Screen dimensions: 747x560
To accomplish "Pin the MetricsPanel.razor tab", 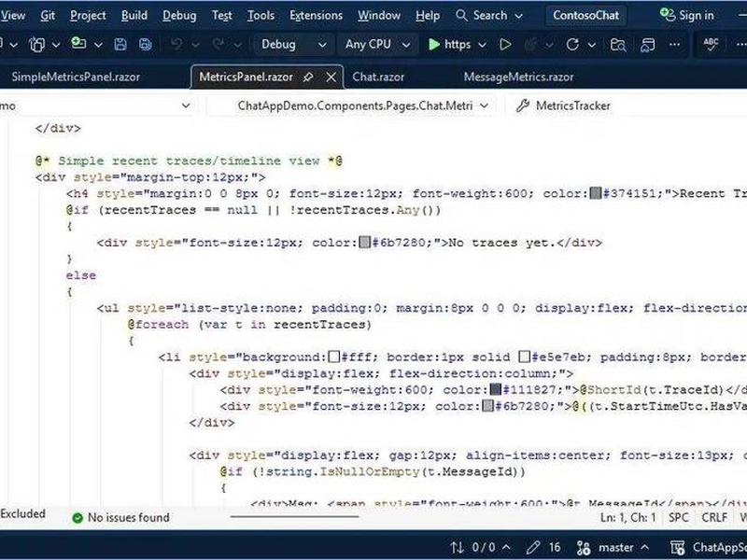I will pyautogui.click(x=308, y=77).
